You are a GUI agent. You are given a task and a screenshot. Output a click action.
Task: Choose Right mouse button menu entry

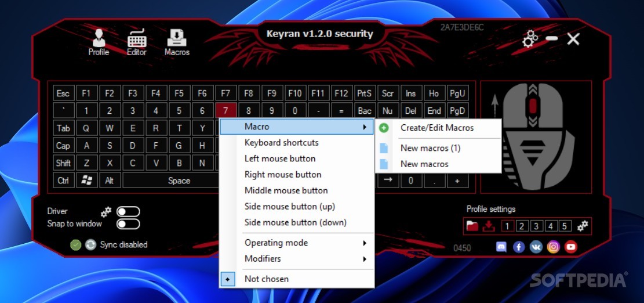pyautogui.click(x=297, y=175)
